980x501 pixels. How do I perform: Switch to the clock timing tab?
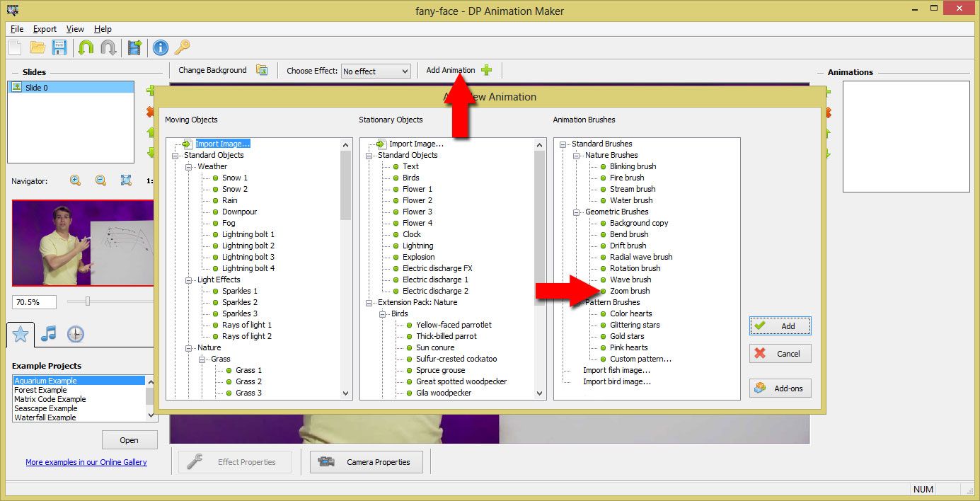pos(76,334)
